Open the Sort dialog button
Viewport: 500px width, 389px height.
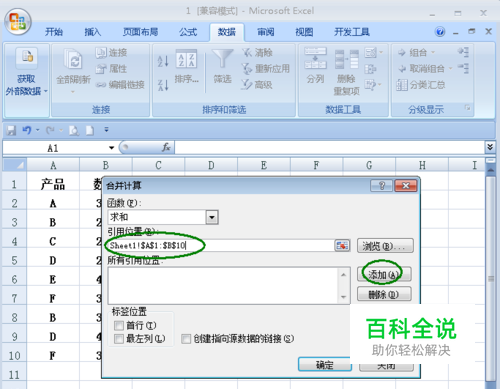186,67
